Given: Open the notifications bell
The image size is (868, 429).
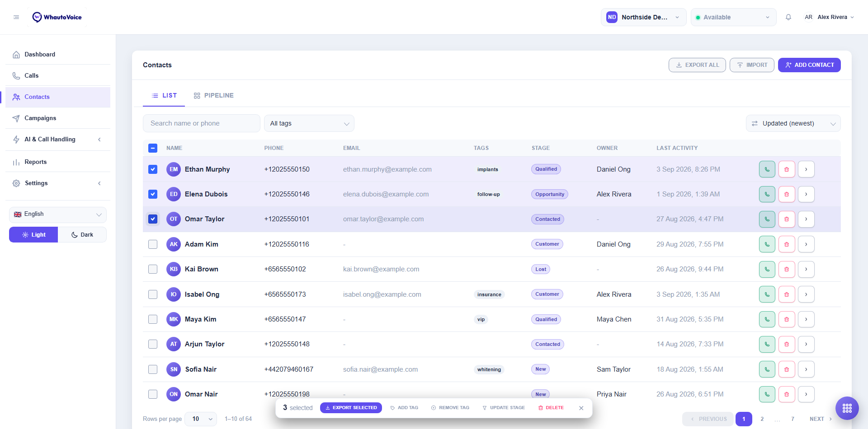Looking at the screenshot, I should (x=788, y=17).
